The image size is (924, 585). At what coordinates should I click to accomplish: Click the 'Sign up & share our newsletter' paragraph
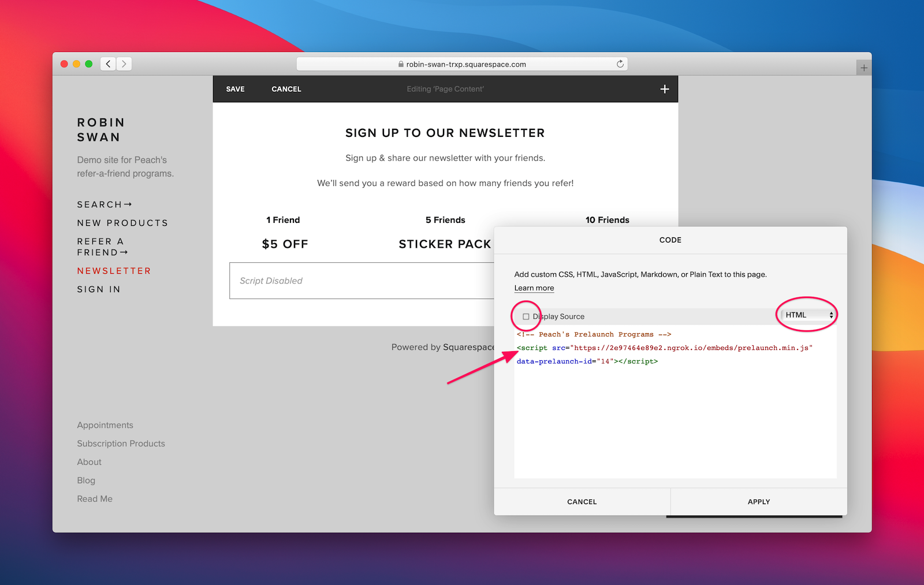coord(445,158)
